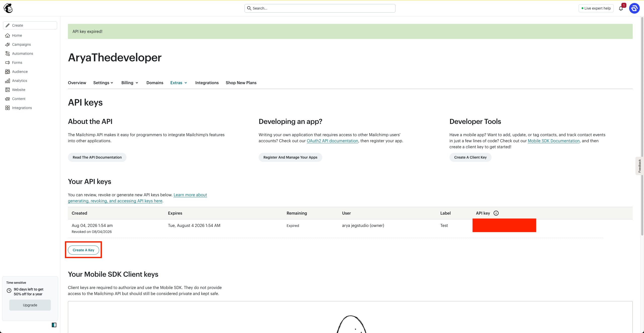This screenshot has height=333, width=644.
Task: Click the Analytics bar chart icon
Action: coord(8,81)
